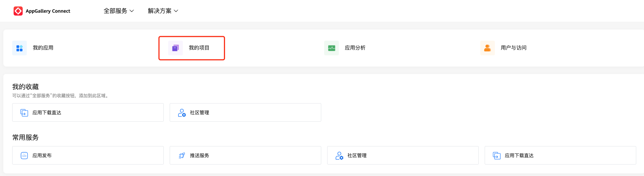The height and width of the screenshot is (176, 644).
Task: Click the green 应用分析 chart icon
Action: (332, 48)
